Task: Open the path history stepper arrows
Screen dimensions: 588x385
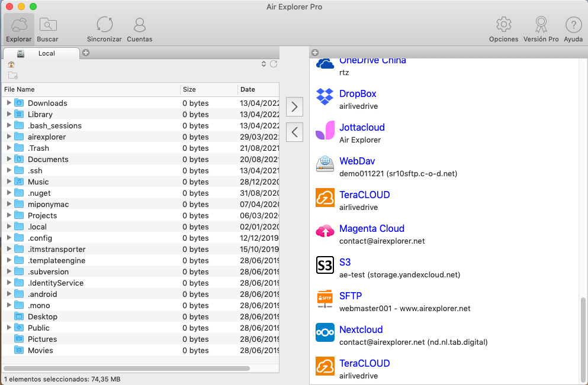Action: tap(264, 64)
